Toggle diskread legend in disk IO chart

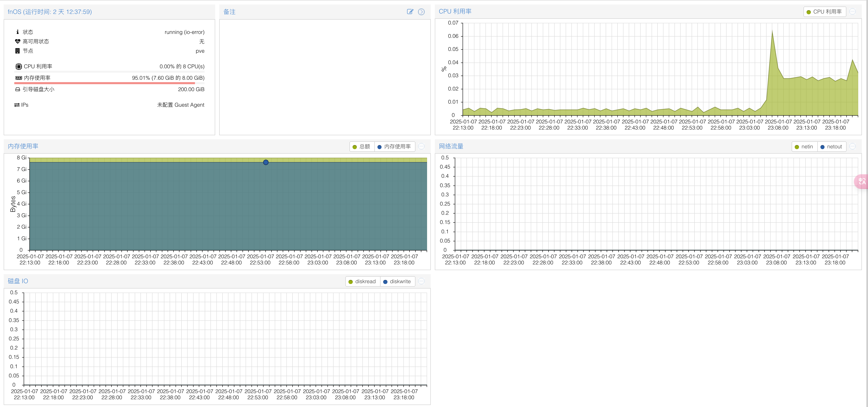click(363, 282)
